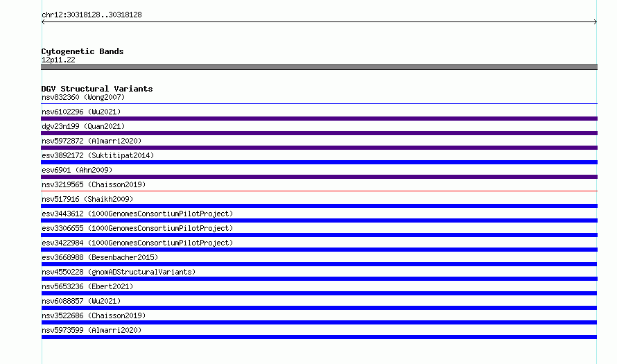Click the thin red bar under nsv3219565

[319, 191]
